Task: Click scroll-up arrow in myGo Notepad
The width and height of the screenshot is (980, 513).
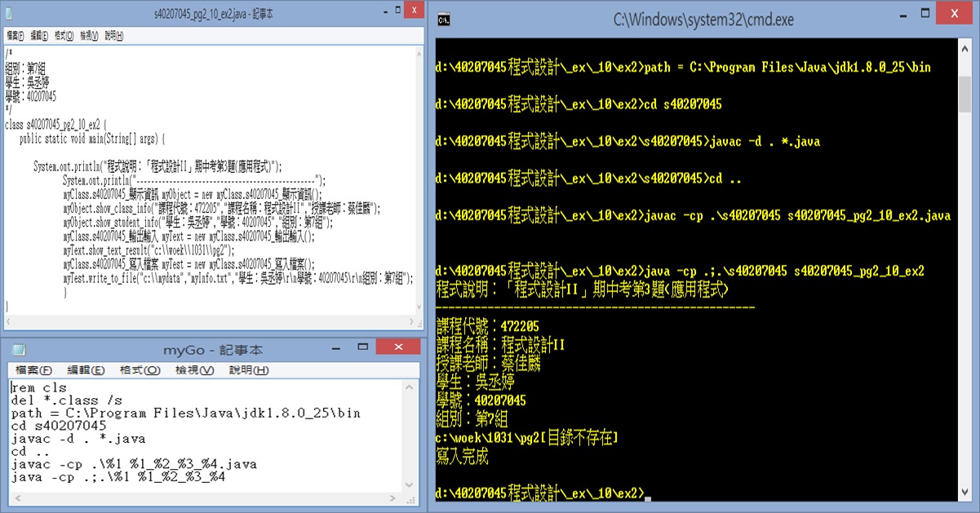Action: click(x=410, y=387)
